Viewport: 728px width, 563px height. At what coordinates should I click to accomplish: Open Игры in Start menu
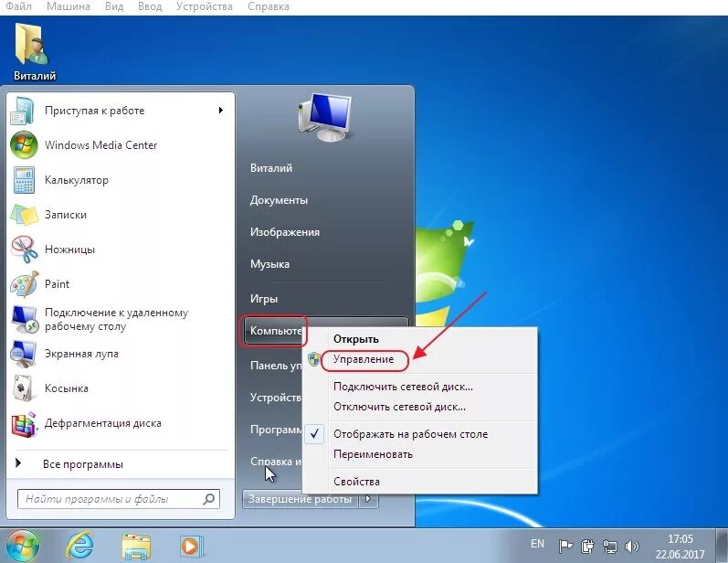point(264,299)
